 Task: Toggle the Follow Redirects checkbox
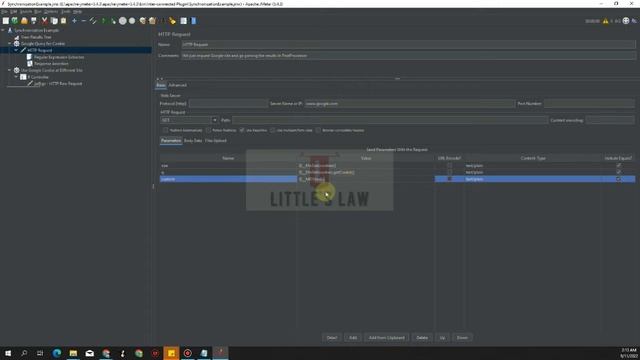(x=208, y=130)
